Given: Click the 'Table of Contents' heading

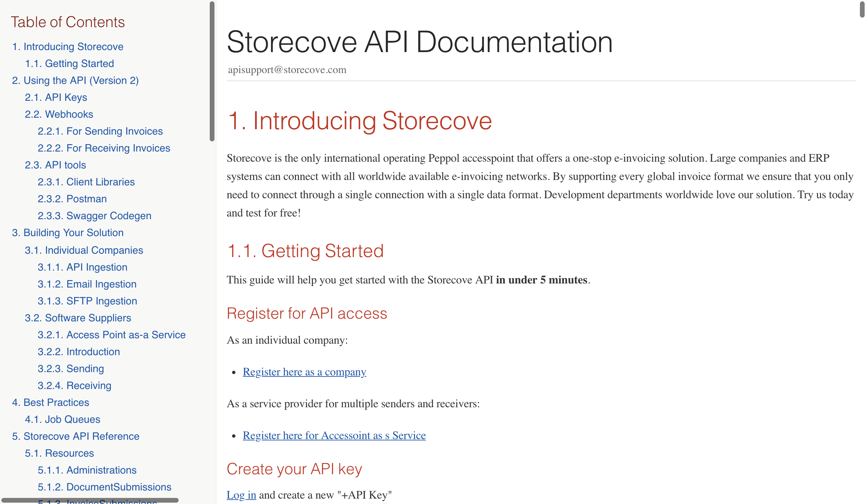Looking at the screenshot, I should click(x=68, y=22).
